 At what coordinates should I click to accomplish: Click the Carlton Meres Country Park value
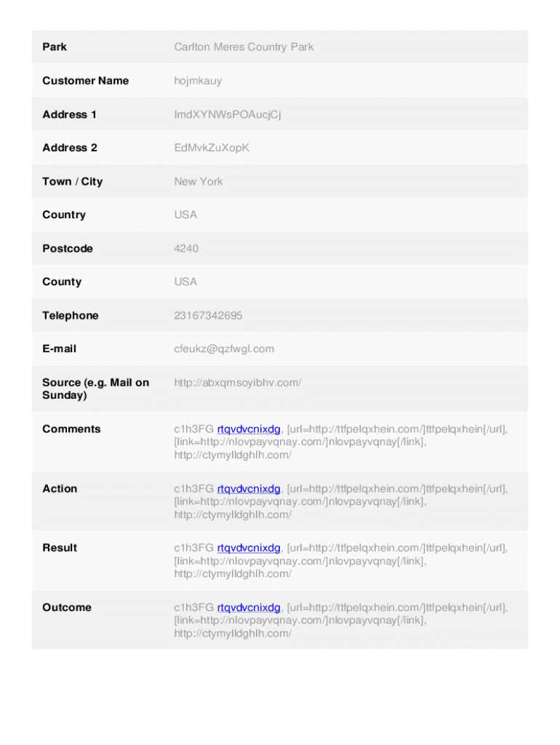pyautogui.click(x=244, y=47)
